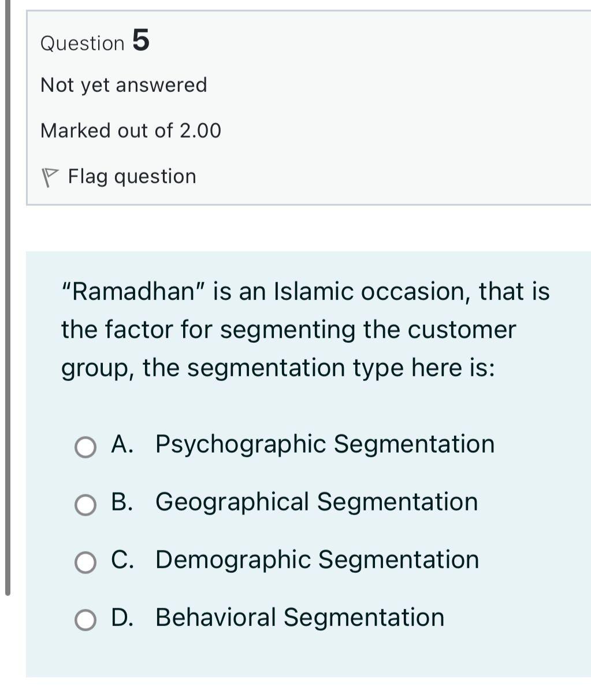This screenshot has height=700, width=591.
Task: Select radio button for option B
Action: pos(85,504)
